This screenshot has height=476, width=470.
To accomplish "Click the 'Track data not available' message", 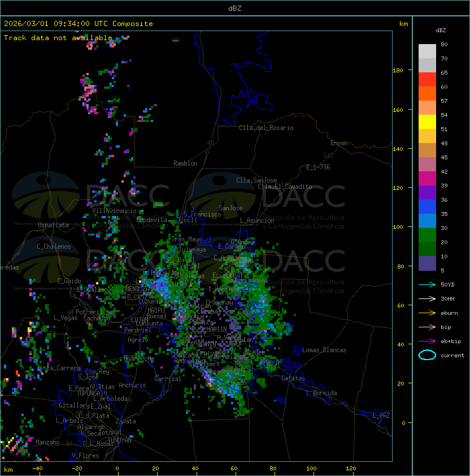I will [58, 38].
